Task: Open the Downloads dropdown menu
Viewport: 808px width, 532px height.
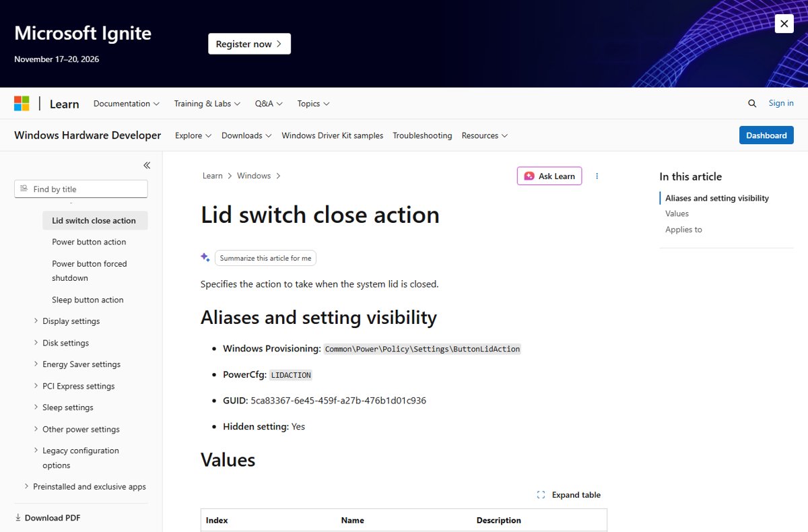Action: coord(246,135)
